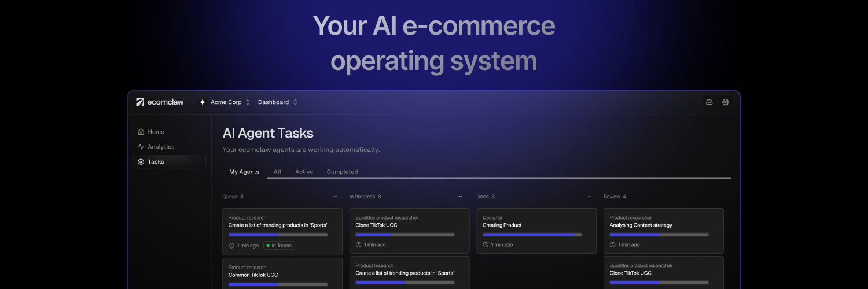868x289 pixels.
Task: Click 'Designer' label on Creating Product card
Action: pyautogui.click(x=492, y=218)
